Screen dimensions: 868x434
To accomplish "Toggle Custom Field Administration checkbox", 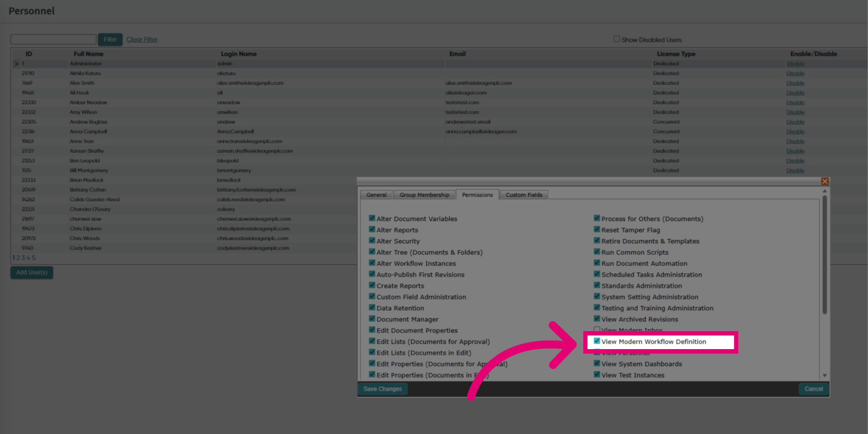I will click(372, 296).
